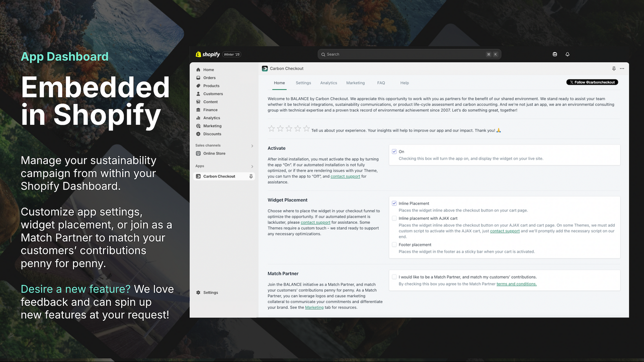Click pin icon in app header
The image size is (644, 362).
[614, 68]
